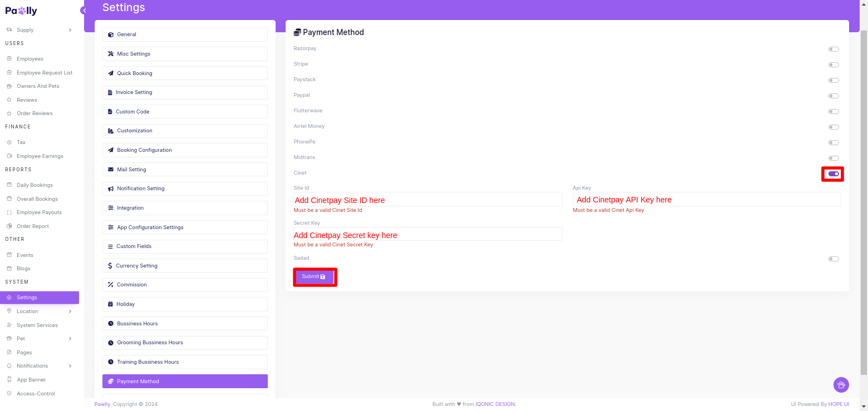Screen dimensions: 868x411
Task: Click the Notification Setting megaphone icon
Action: [111, 189]
